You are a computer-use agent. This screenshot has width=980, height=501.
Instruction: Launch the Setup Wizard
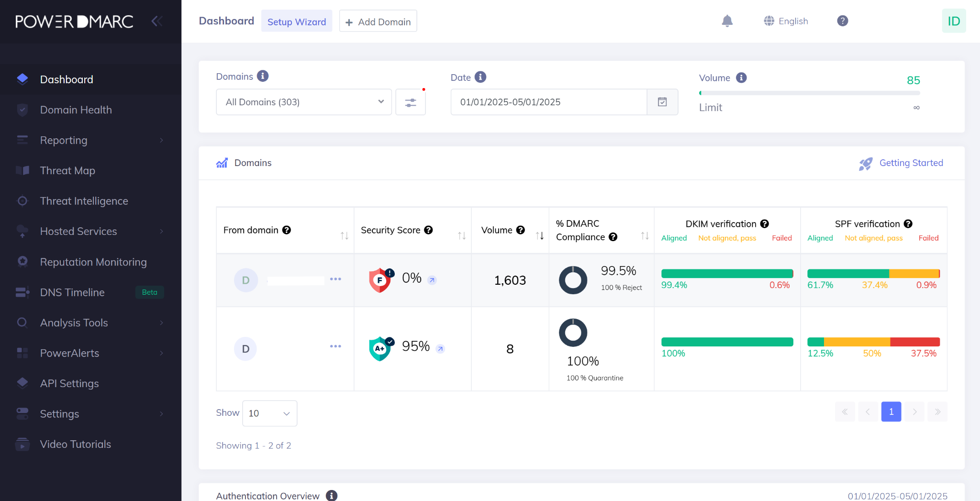pos(297,22)
